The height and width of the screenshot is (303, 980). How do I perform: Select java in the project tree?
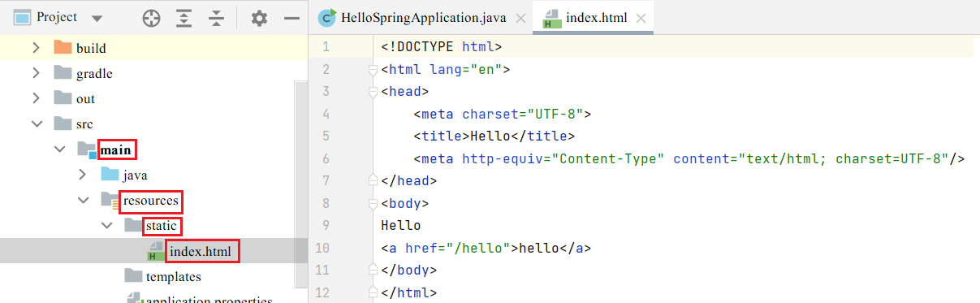pos(136,175)
